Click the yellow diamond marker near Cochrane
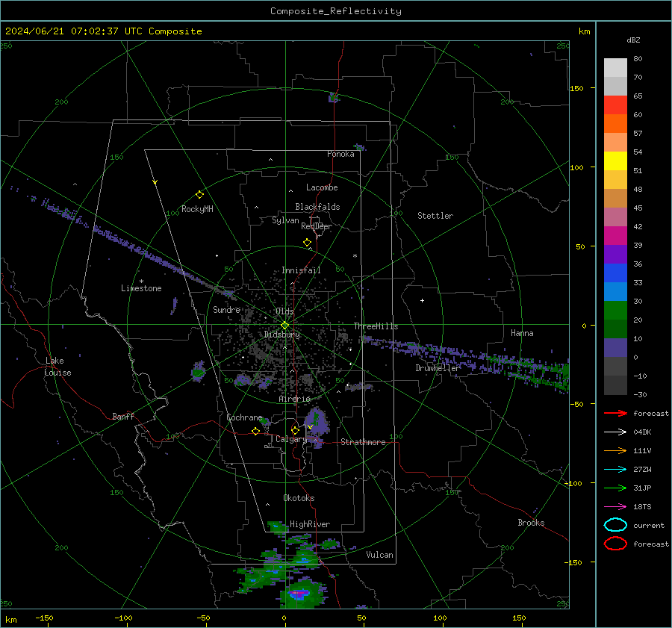Screen dimensions: 672x628 click(255, 432)
